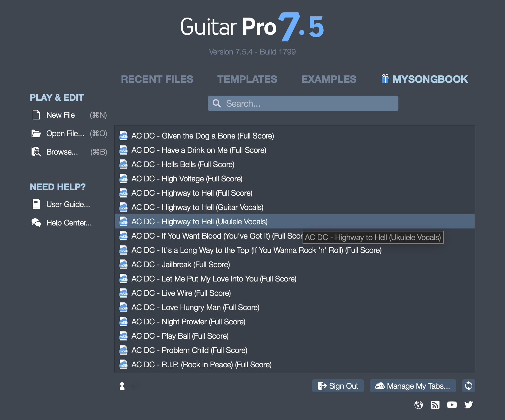Click mSB icon for Play Ball
Screen dimensions: 505x420
(x=123, y=336)
